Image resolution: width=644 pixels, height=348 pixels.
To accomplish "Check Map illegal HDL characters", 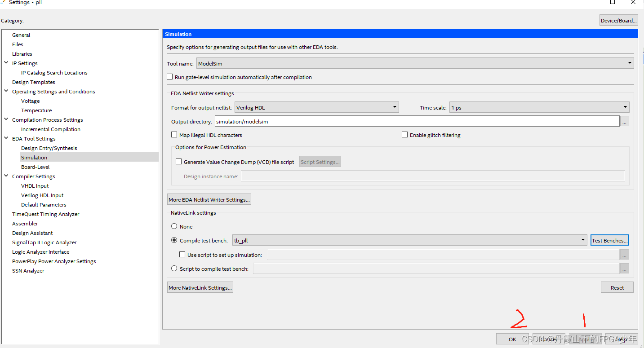I will click(x=174, y=135).
